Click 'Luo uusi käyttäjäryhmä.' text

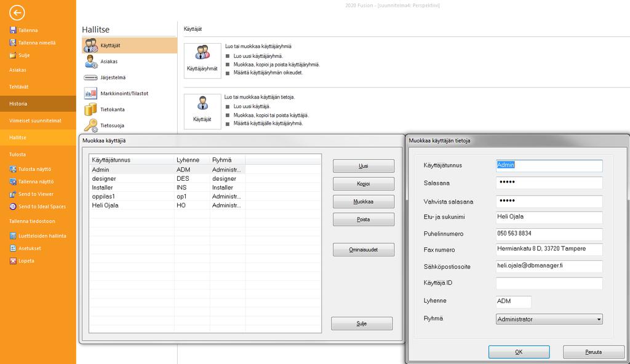(258, 56)
